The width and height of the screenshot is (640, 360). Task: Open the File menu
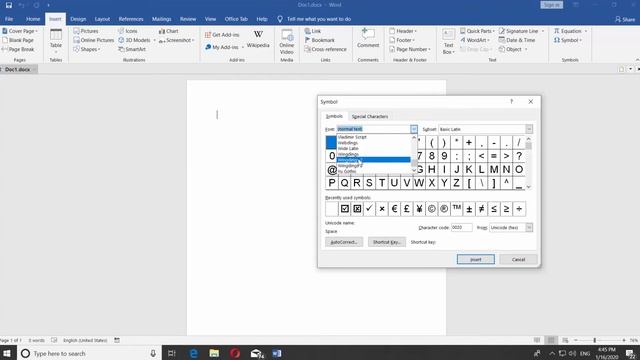[x=9, y=19]
